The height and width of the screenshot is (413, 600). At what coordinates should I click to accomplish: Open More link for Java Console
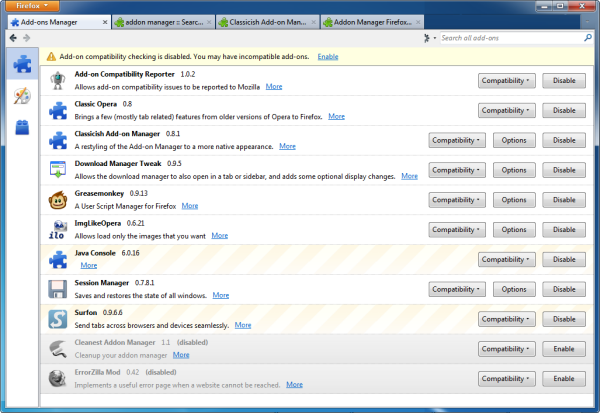point(89,265)
